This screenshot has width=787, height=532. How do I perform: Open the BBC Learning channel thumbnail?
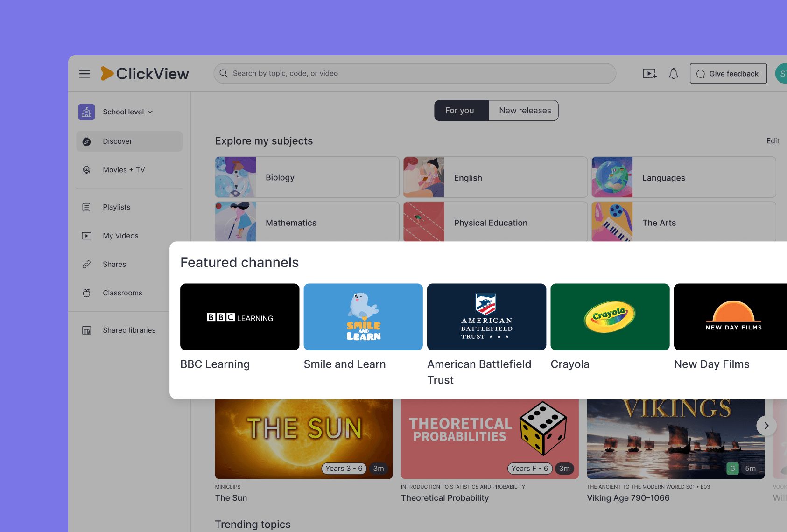click(x=240, y=317)
